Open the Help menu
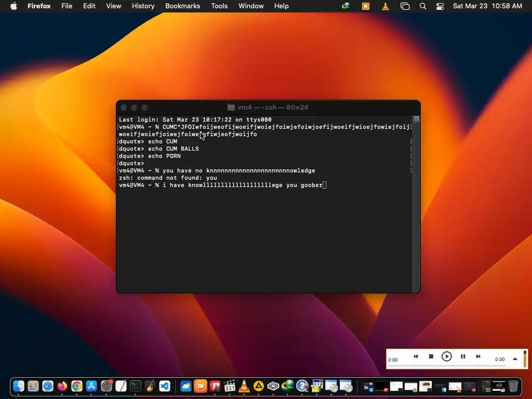The image size is (532, 399). pos(281,6)
